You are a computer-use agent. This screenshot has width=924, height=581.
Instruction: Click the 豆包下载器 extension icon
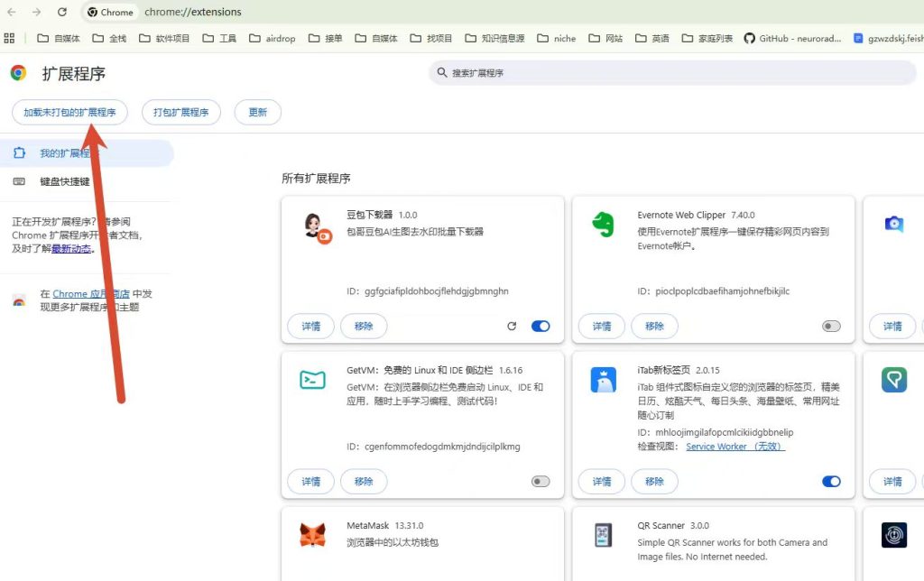point(318,228)
